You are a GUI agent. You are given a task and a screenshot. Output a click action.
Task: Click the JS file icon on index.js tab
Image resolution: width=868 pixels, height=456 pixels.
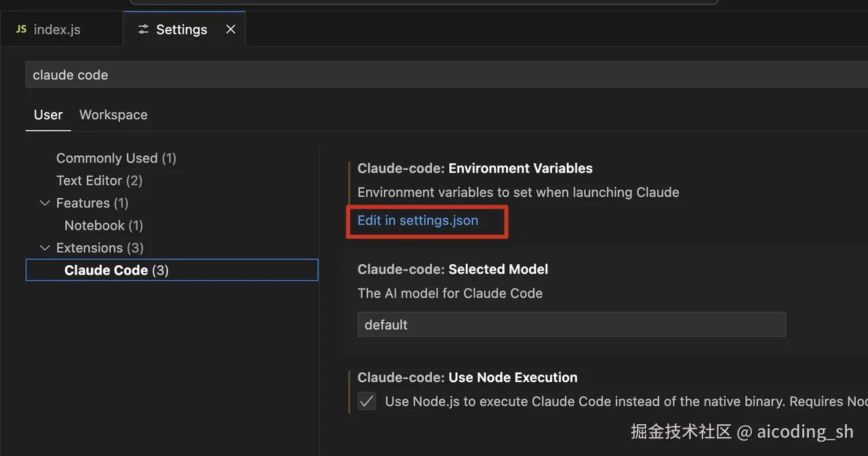(x=21, y=29)
